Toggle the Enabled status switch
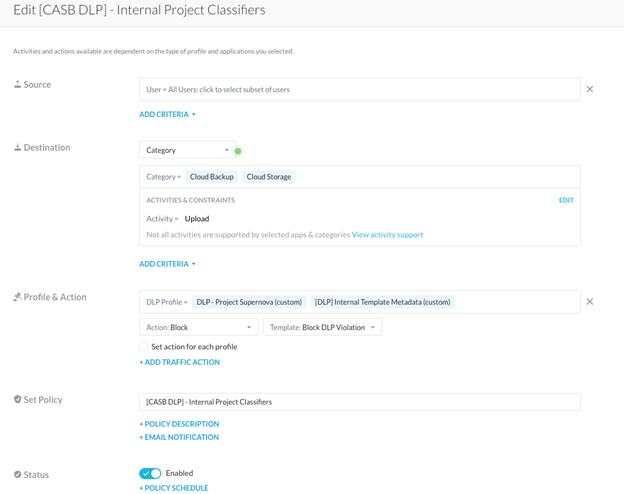The height and width of the screenshot is (494, 624). 150,473
